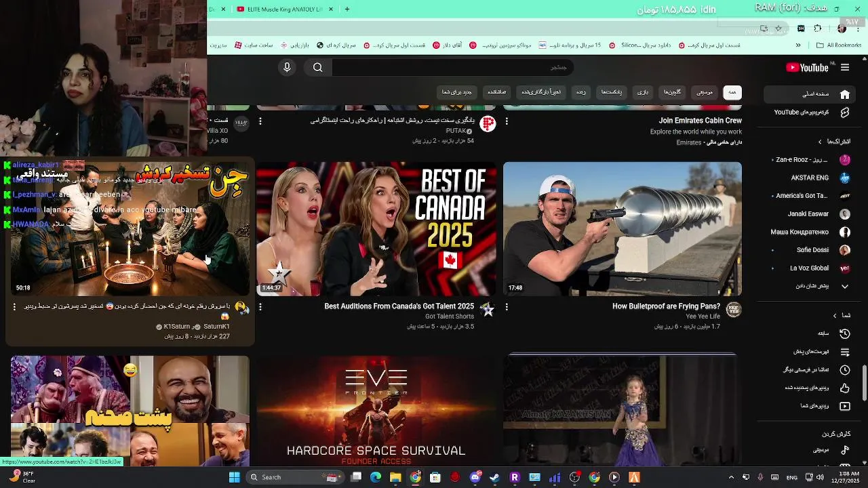Click the YouTube search input field
The height and width of the screenshot is (488, 868).
coord(452,67)
